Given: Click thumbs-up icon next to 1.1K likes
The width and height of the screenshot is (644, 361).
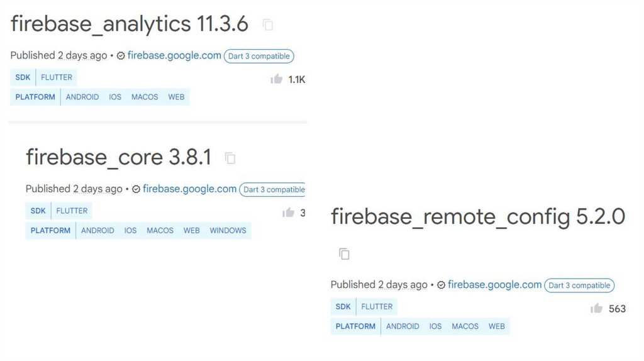Looking at the screenshot, I should [276, 79].
